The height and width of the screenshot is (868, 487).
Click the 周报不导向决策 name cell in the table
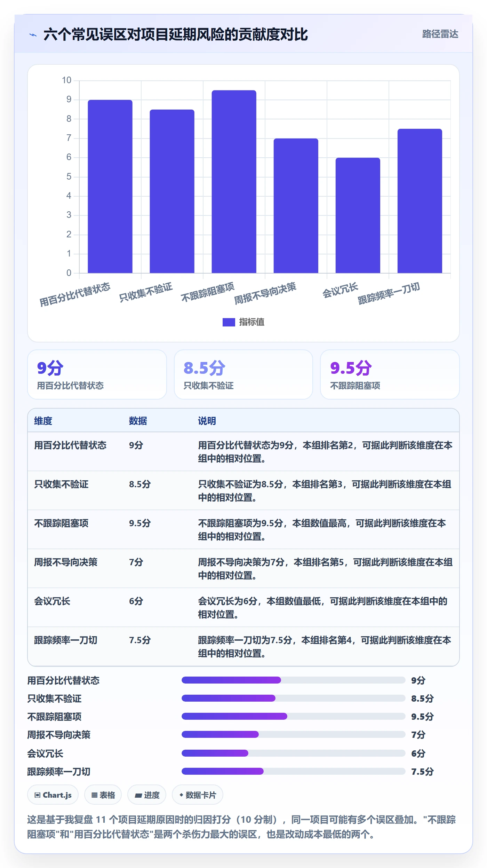pyautogui.click(x=66, y=562)
